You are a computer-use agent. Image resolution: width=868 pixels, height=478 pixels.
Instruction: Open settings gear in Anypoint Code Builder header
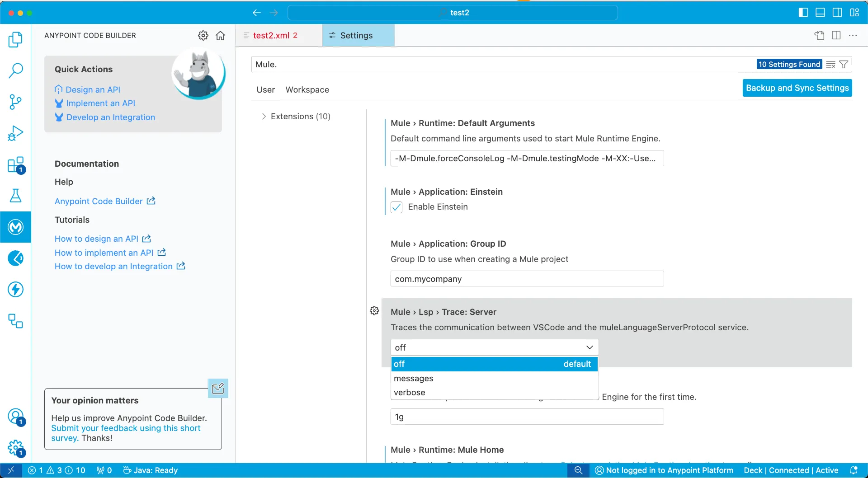coord(203,36)
